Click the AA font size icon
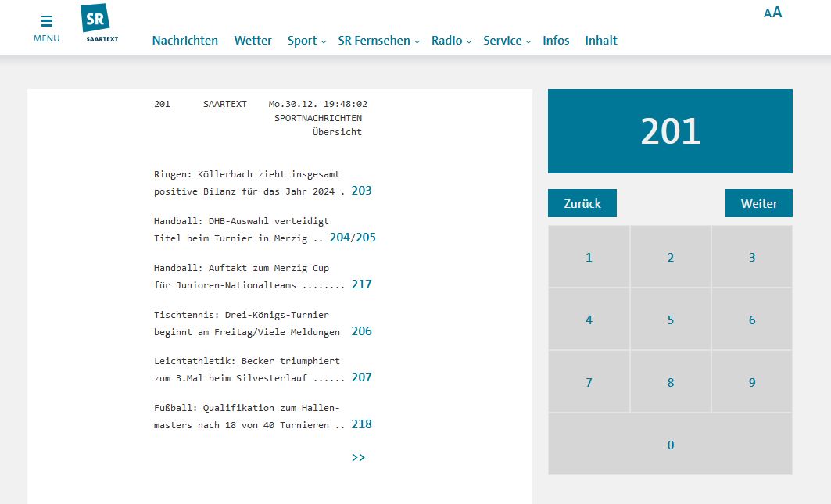The image size is (831, 504). click(772, 13)
